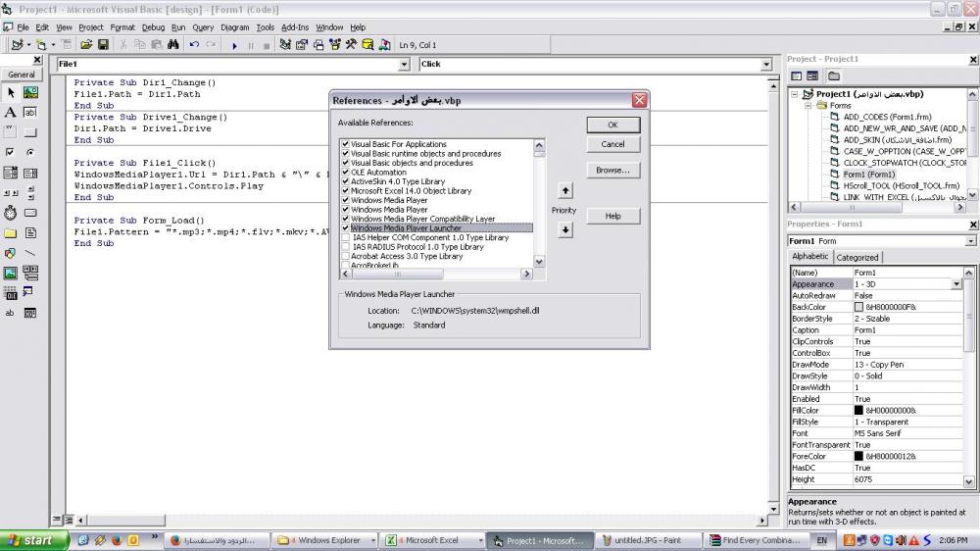Move reference priority up

point(565,191)
